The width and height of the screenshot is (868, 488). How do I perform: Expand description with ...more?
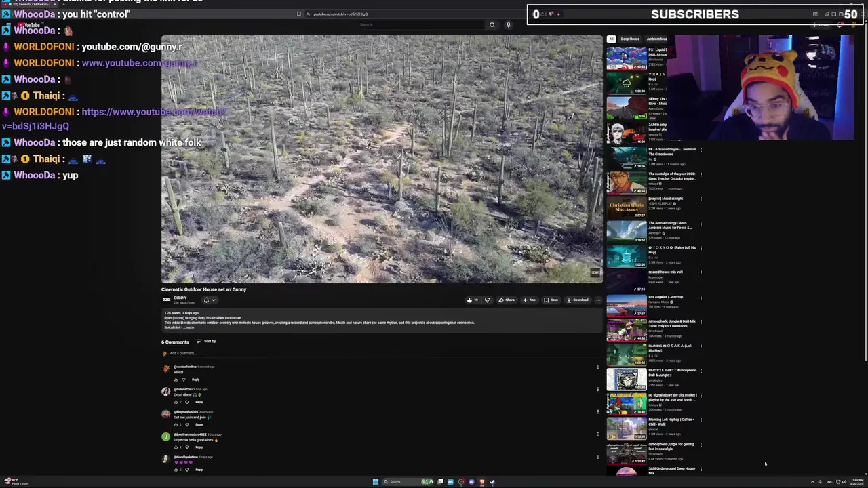189,327
